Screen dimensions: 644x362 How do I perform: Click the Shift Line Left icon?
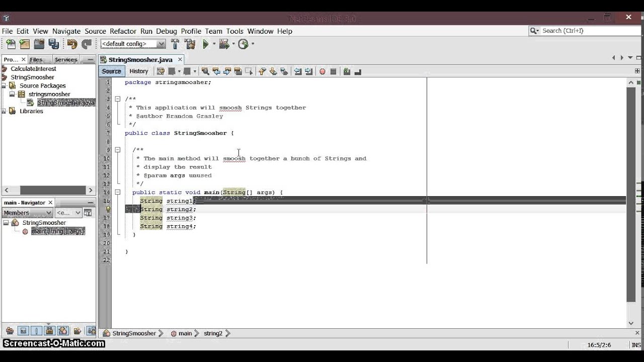298,71
